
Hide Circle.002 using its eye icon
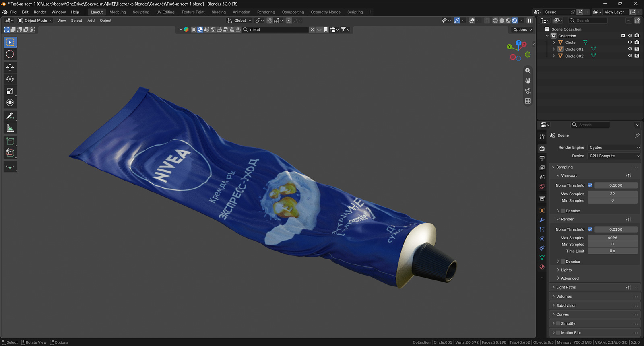pyautogui.click(x=630, y=56)
